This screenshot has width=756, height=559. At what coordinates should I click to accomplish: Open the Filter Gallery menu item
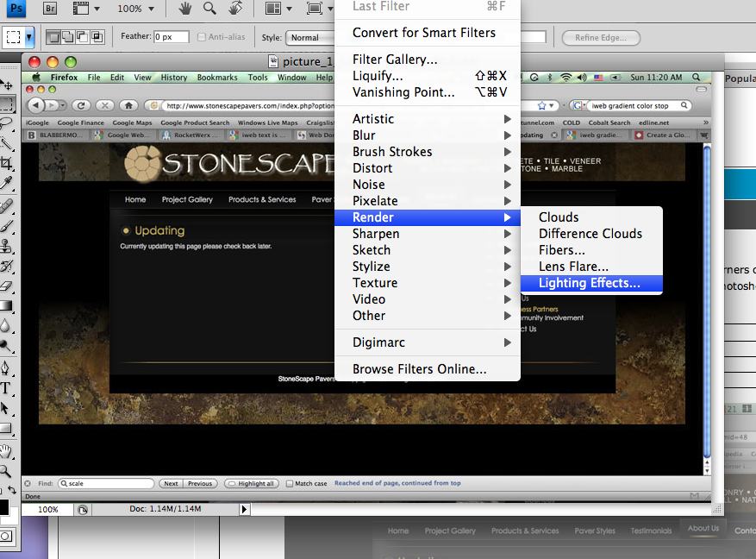tap(394, 60)
